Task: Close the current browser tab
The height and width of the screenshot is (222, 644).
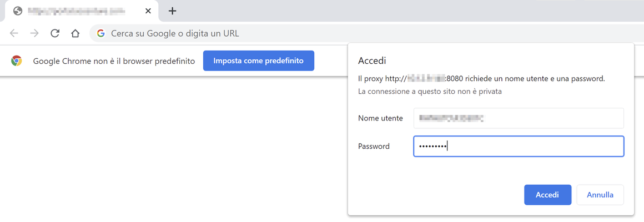Action: pos(148,11)
